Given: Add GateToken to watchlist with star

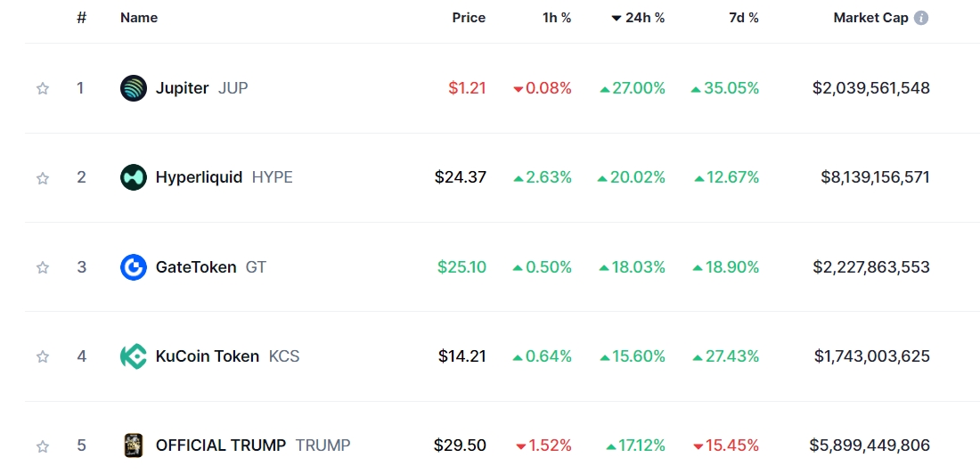Looking at the screenshot, I should pos(43,267).
